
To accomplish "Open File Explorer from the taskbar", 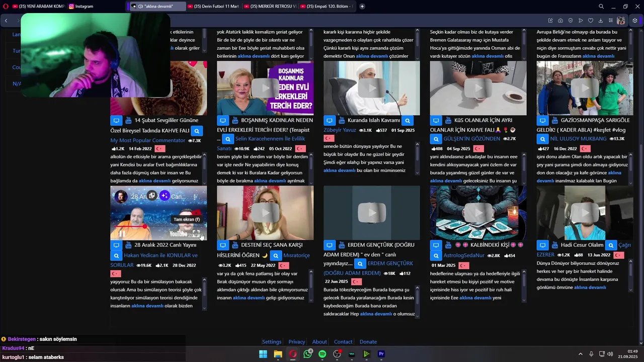I will [278, 354].
